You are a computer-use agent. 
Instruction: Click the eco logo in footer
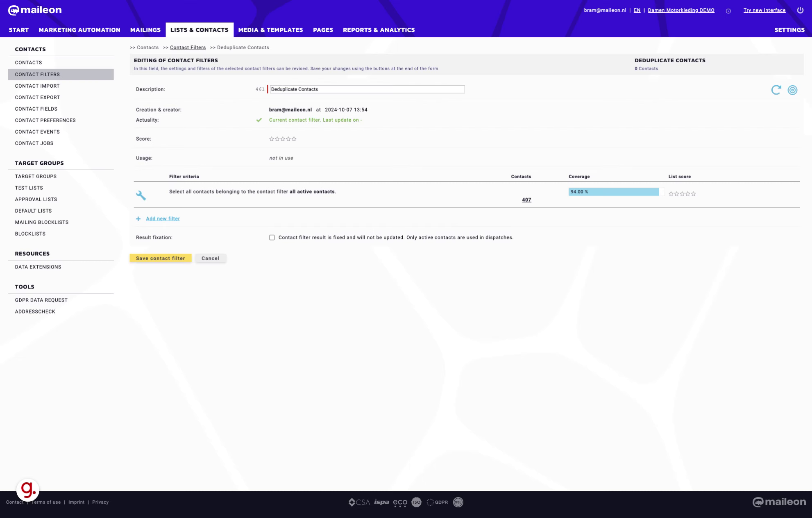[x=400, y=502]
